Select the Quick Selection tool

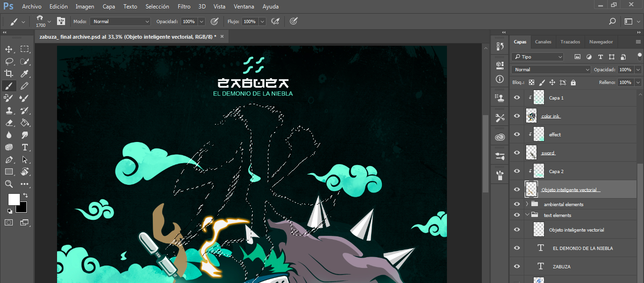click(25, 61)
